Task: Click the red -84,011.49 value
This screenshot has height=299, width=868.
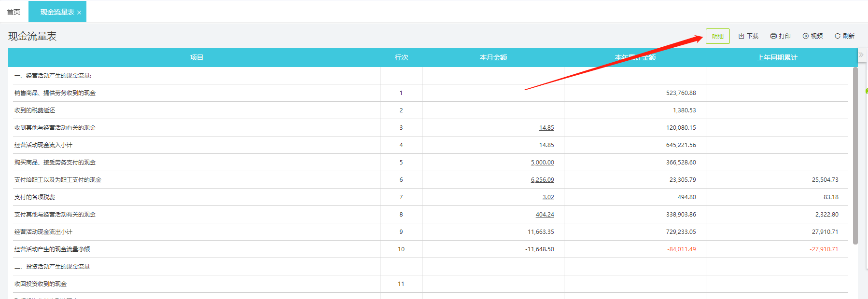Action: (x=682, y=249)
